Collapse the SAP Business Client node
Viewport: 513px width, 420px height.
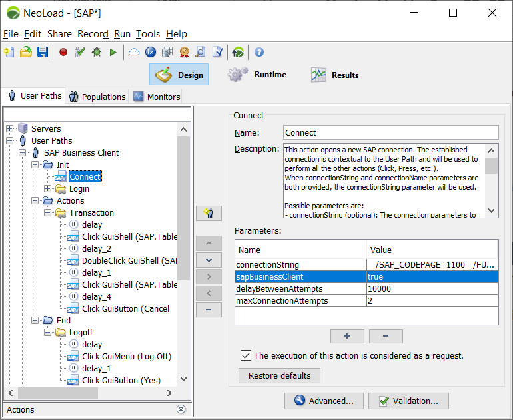click(22, 152)
